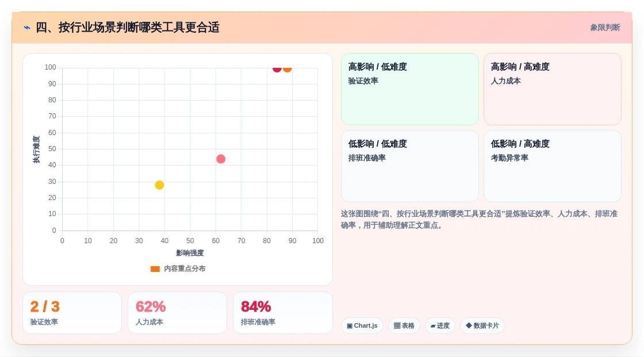Viewport: 644px width, 357px height.
Task: Click the heading 四、按行业场景判断哪类工具更合适
Action: click(x=128, y=28)
